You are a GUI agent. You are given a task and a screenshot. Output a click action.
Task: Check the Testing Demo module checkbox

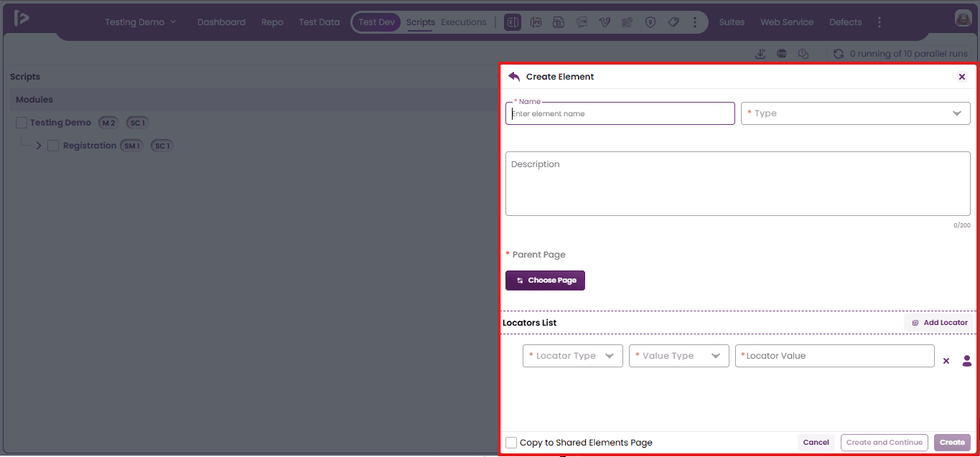point(22,123)
